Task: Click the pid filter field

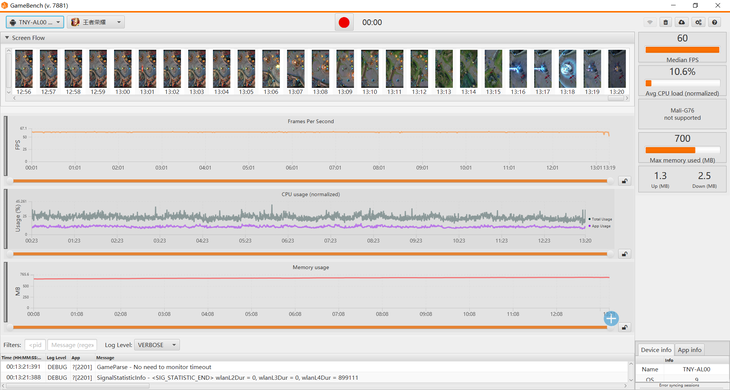Action: [35, 345]
